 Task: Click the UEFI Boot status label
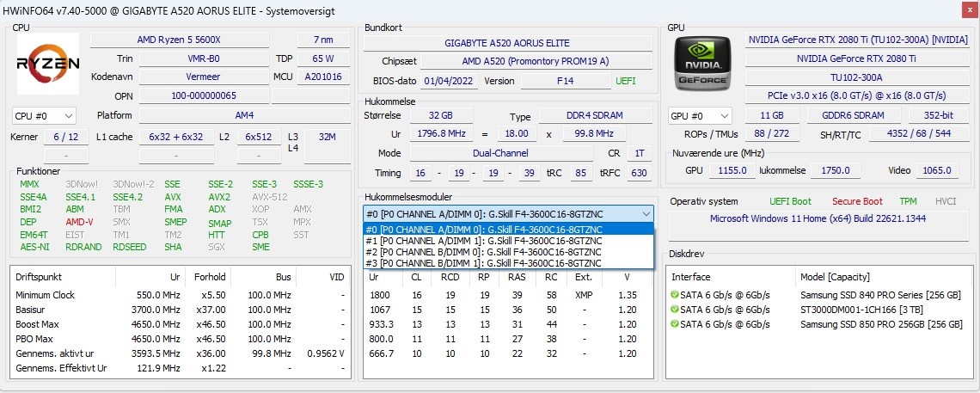[790, 201]
